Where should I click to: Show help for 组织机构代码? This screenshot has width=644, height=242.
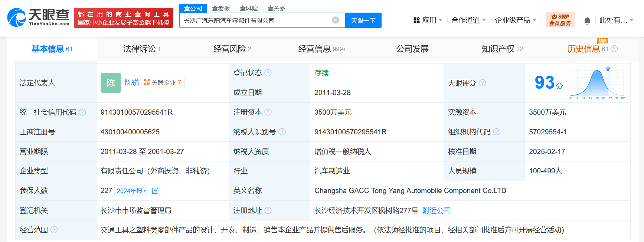coord(497,132)
